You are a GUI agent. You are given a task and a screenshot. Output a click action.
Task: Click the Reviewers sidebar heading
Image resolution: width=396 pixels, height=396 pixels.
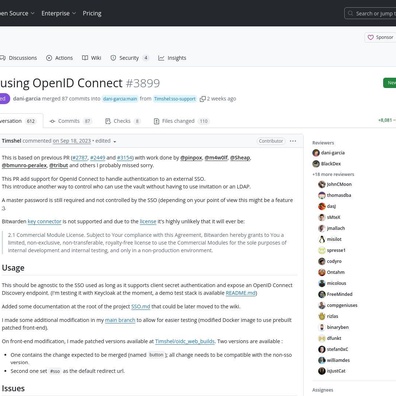323,143
